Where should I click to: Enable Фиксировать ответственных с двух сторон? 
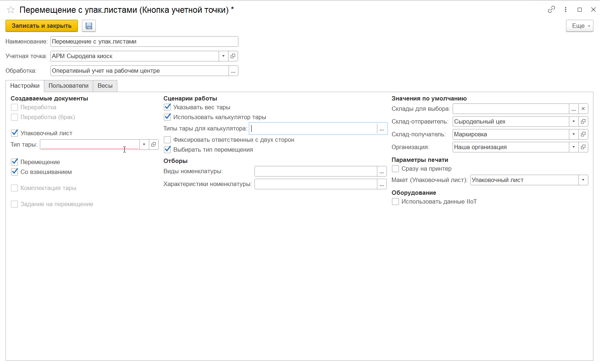click(167, 140)
